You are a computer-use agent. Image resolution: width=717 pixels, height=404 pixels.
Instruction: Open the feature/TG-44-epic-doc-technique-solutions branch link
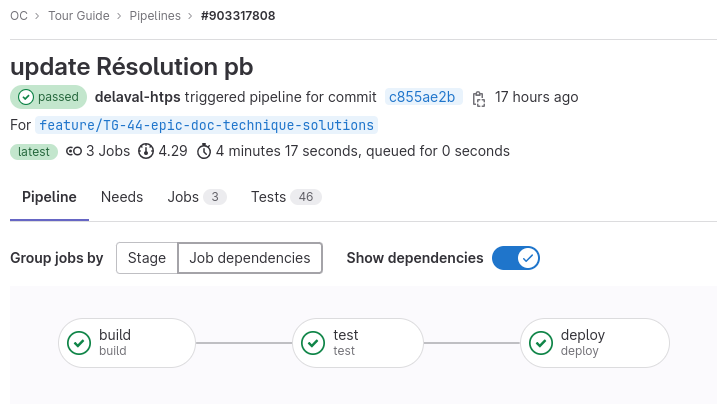[x=207, y=125]
